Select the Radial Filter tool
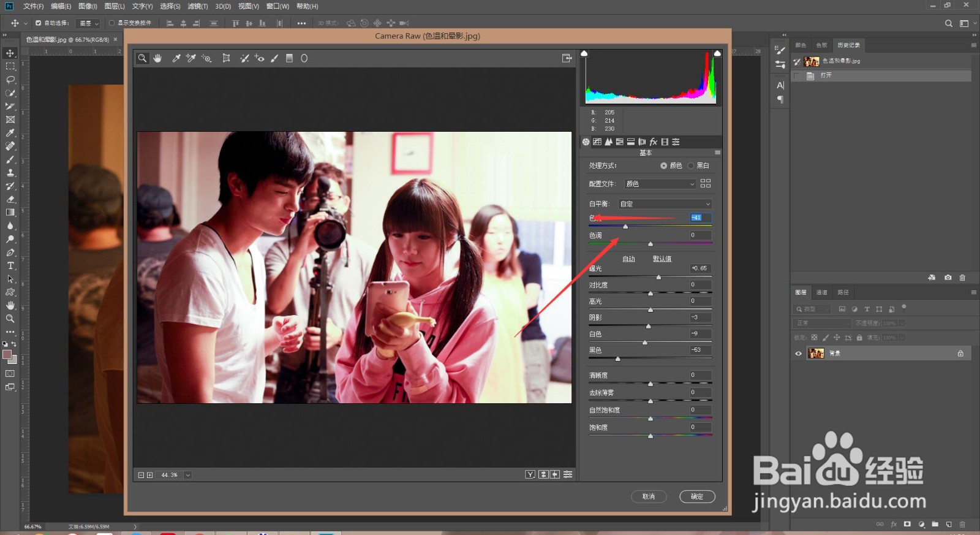This screenshot has height=535, width=980. tap(304, 58)
